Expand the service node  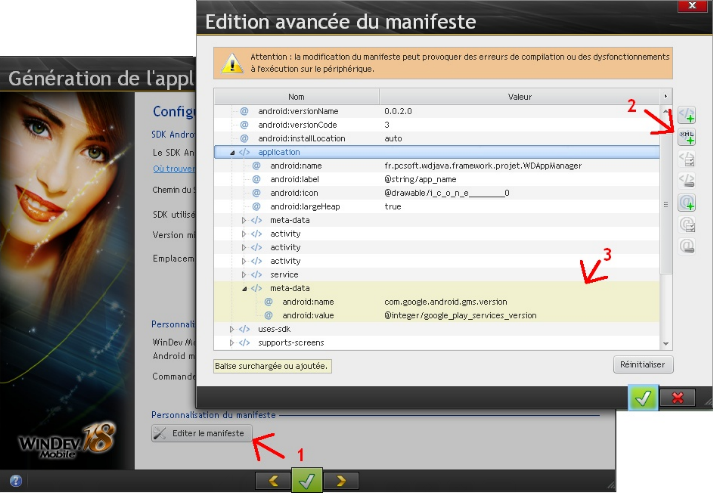244,275
